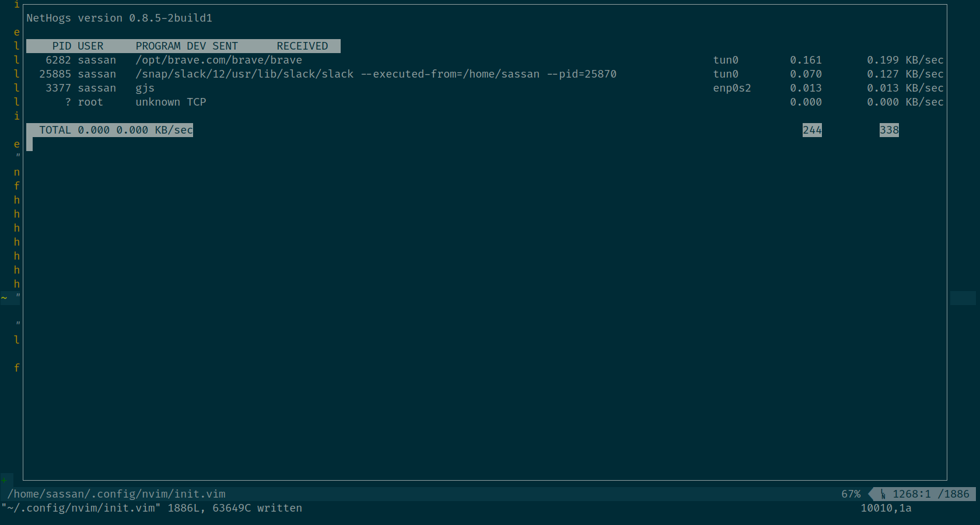
Task: Click the 1268:1 line position indicator
Action: click(912, 494)
